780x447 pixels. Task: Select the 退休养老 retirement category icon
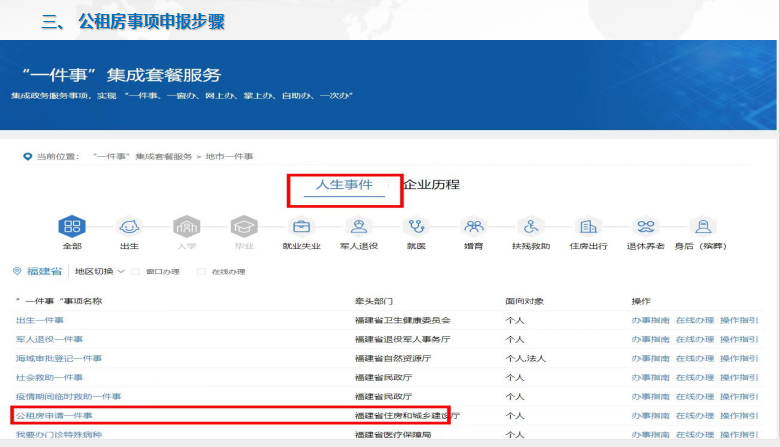646,228
